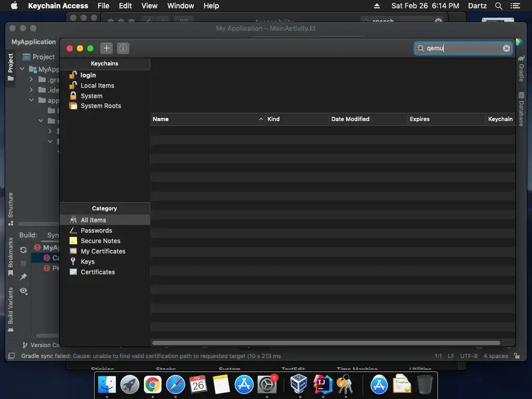Open Notification Center list icon
The width and height of the screenshot is (532, 399).
click(515, 6)
